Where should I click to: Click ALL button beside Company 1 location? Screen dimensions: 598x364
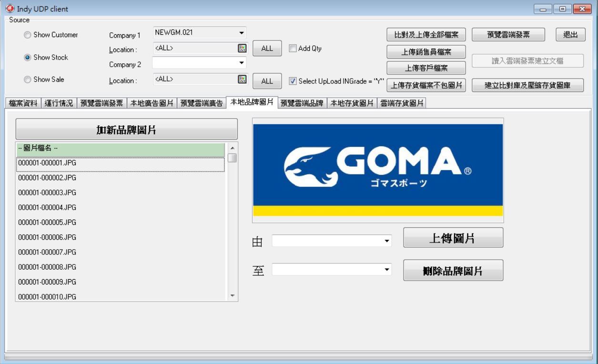[x=267, y=49]
